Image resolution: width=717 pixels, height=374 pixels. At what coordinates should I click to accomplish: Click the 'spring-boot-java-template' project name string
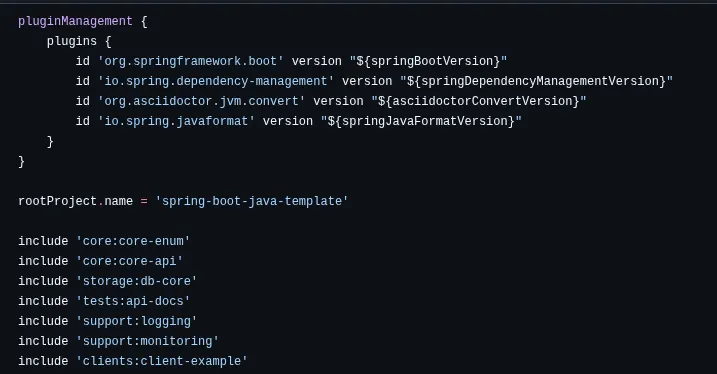tap(251, 201)
